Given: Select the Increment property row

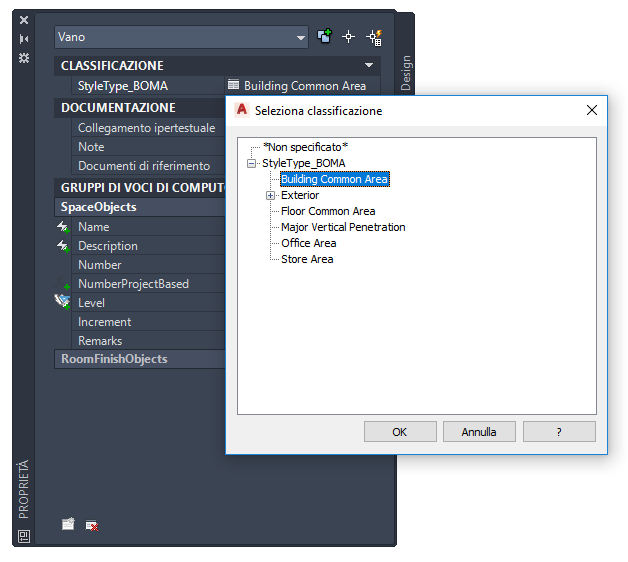Looking at the screenshot, I should click(x=148, y=322).
